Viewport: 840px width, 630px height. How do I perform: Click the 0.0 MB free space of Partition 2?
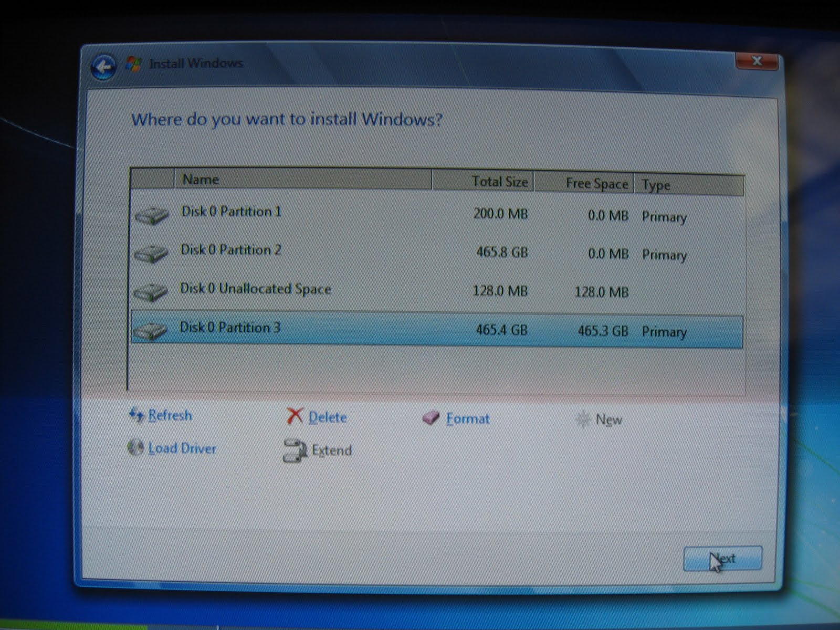click(608, 254)
